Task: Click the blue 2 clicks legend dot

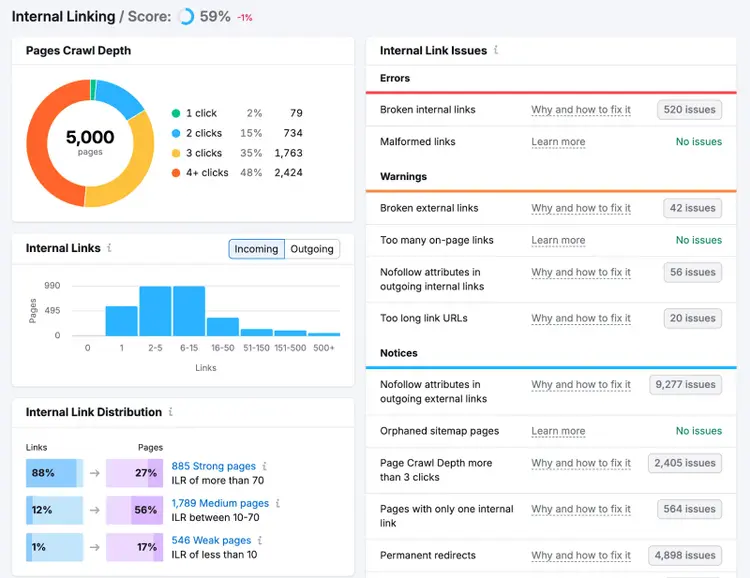Action: click(x=176, y=133)
